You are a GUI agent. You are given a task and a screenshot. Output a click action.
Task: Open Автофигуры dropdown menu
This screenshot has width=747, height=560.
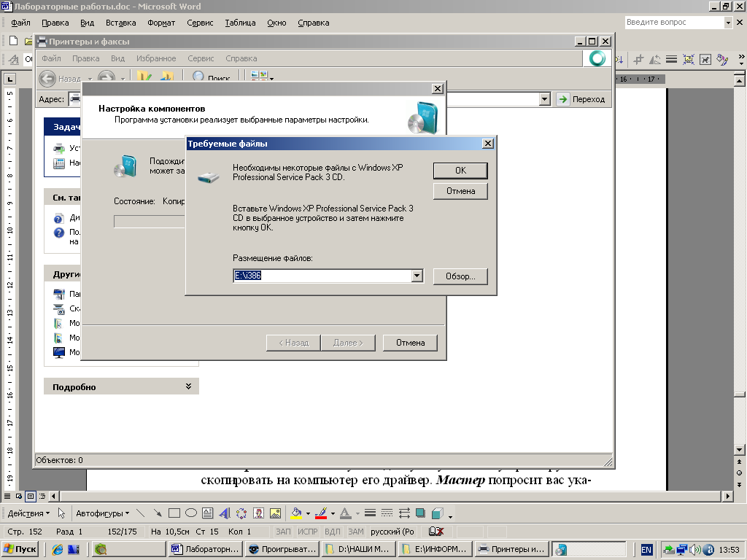tap(102, 513)
